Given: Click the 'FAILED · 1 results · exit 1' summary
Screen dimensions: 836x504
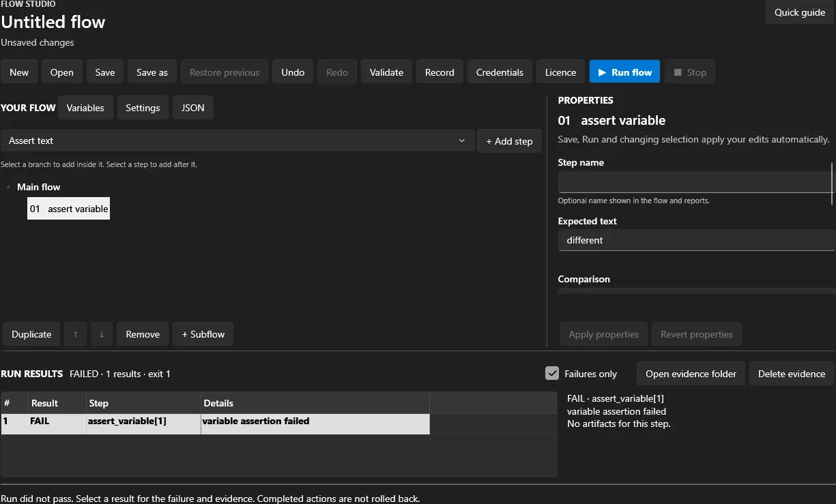Looking at the screenshot, I should pyautogui.click(x=120, y=374).
